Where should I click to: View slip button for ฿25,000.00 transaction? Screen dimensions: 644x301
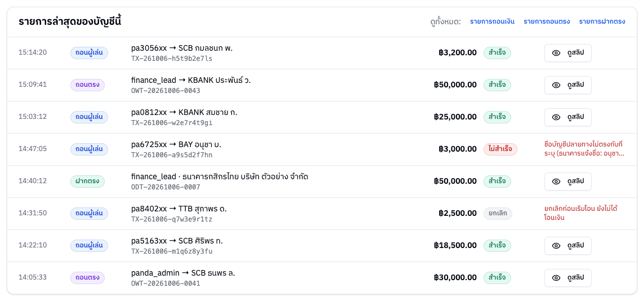(567, 117)
